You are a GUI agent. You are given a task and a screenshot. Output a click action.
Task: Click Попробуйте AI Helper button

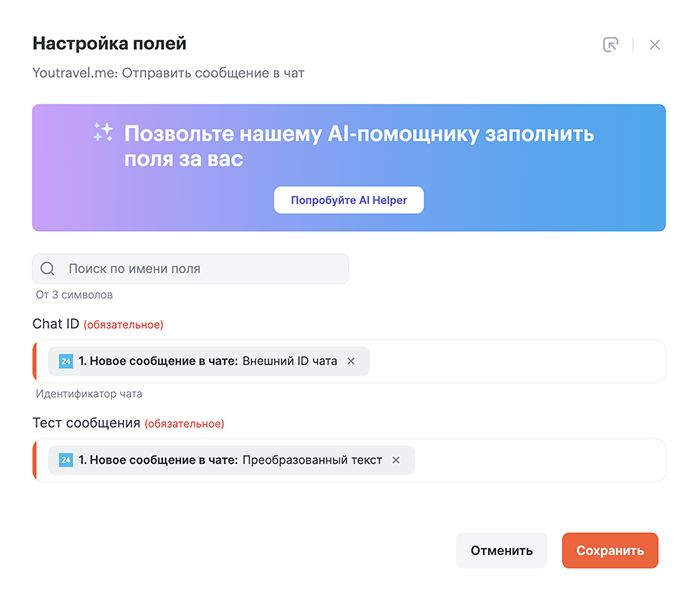pyautogui.click(x=349, y=200)
